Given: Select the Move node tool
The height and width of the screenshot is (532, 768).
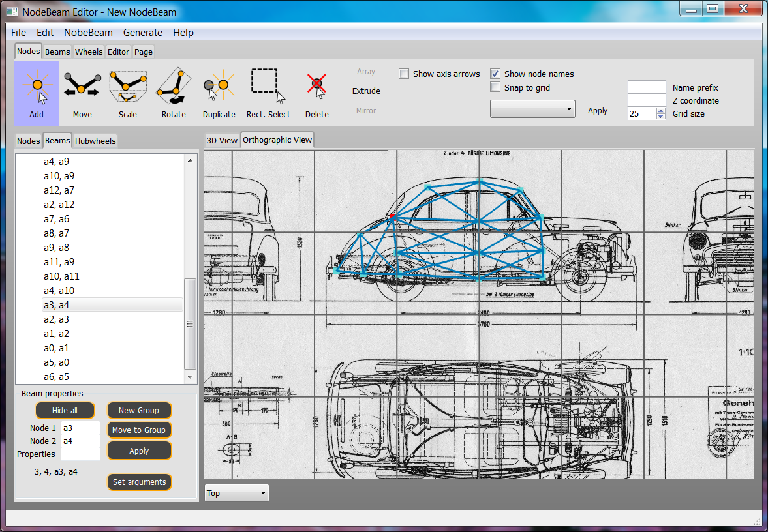Looking at the screenshot, I should point(82,93).
